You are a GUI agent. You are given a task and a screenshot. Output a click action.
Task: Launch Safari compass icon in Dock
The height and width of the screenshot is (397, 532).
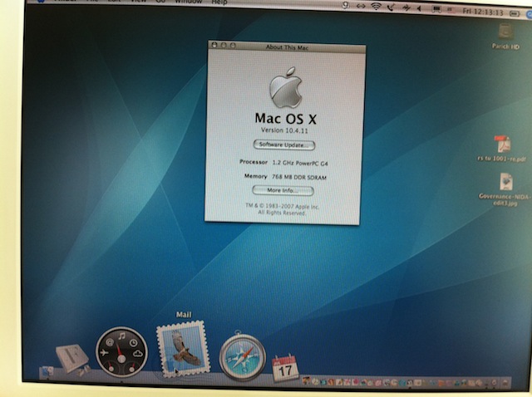242,357
